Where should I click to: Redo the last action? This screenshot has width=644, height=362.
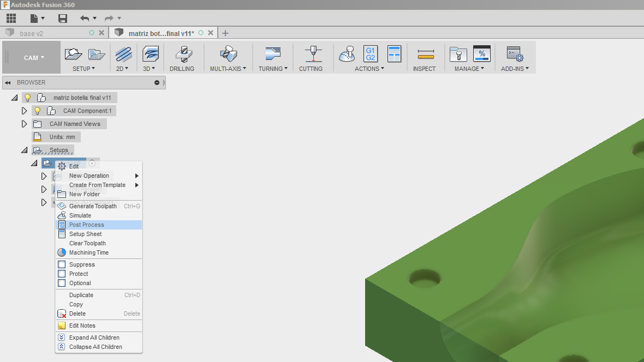click(x=109, y=18)
